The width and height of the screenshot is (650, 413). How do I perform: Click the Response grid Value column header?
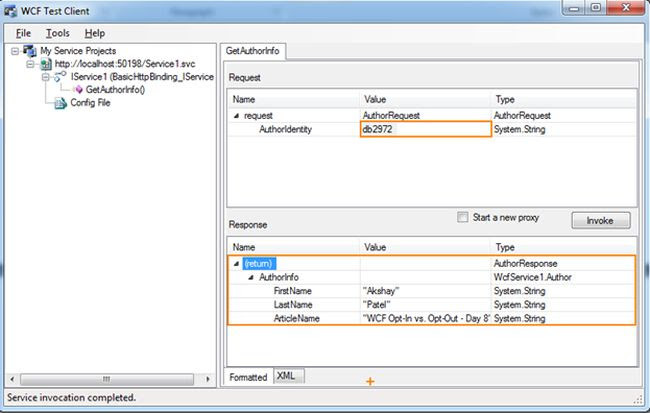425,248
